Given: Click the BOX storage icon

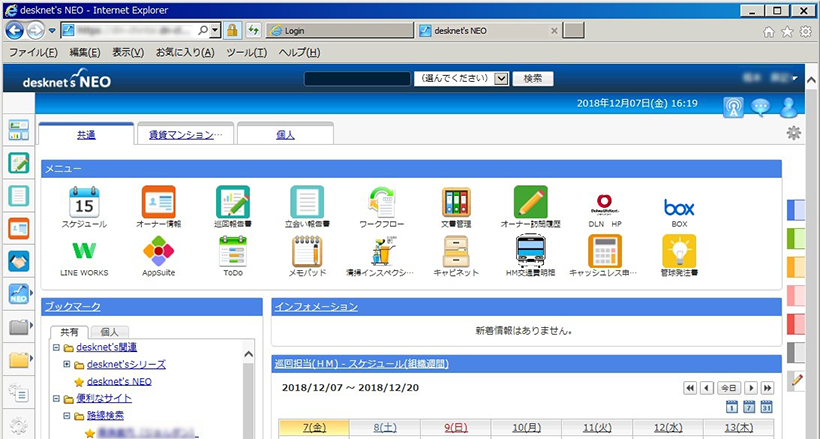Looking at the screenshot, I should coord(679,207).
